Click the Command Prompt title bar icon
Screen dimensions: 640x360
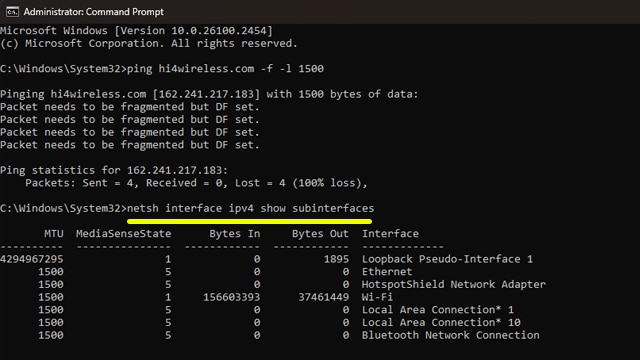[x=12, y=12]
